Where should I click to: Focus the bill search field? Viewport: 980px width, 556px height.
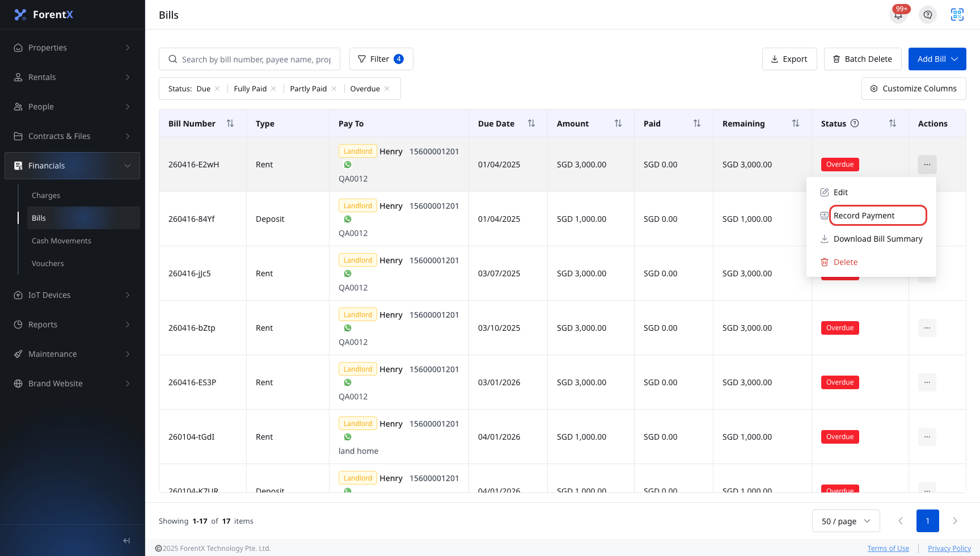pyautogui.click(x=250, y=59)
